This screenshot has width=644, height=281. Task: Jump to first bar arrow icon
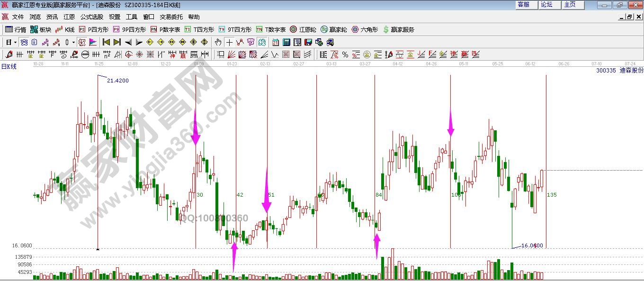coord(107,42)
